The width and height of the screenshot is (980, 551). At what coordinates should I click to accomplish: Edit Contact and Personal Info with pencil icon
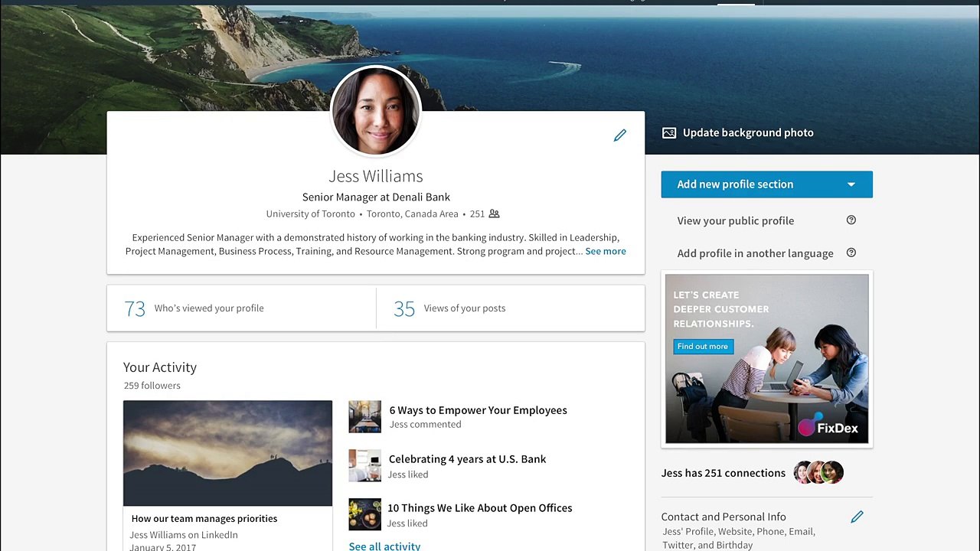pos(857,517)
